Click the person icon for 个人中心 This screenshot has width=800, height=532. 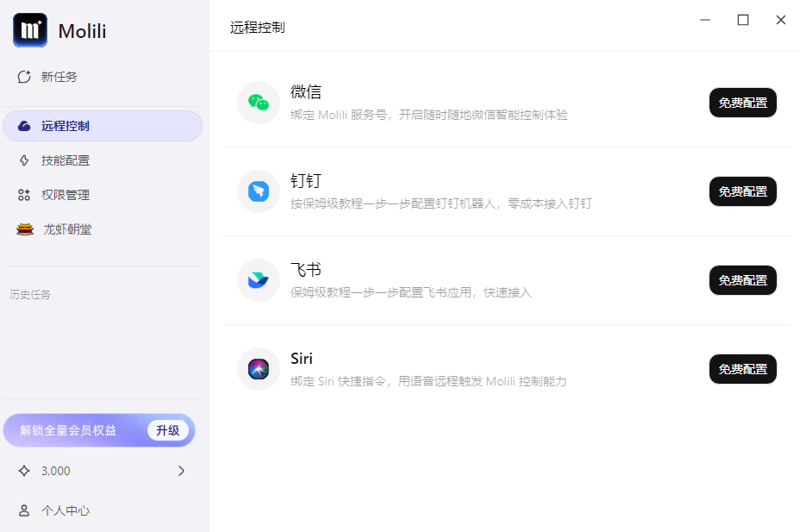point(24,510)
